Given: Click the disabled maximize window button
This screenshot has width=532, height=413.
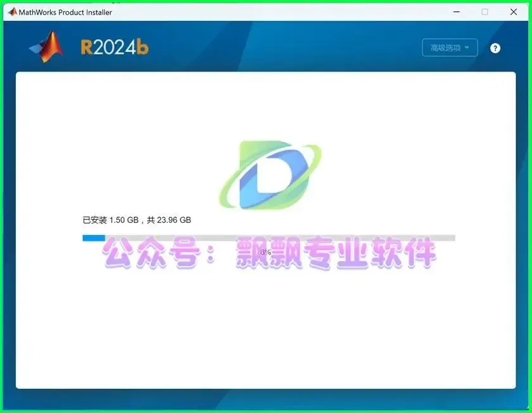Looking at the screenshot, I should coord(485,12).
